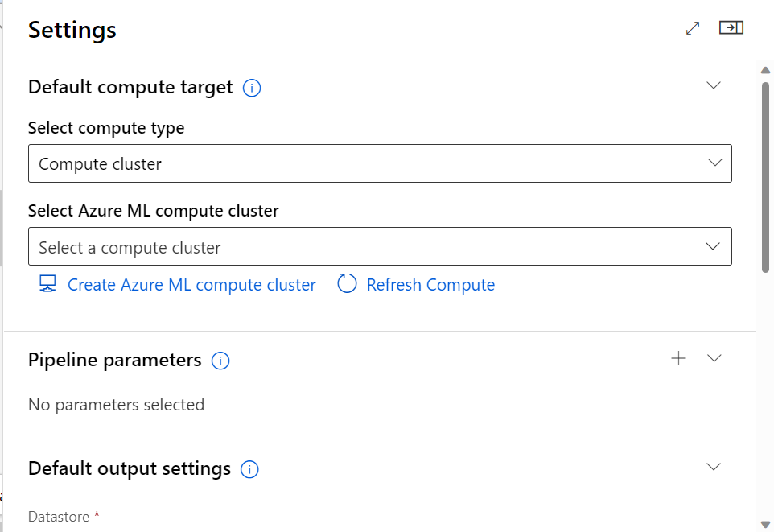Show info tooltip for Default compute target
The width and height of the screenshot is (774, 532).
tap(252, 88)
